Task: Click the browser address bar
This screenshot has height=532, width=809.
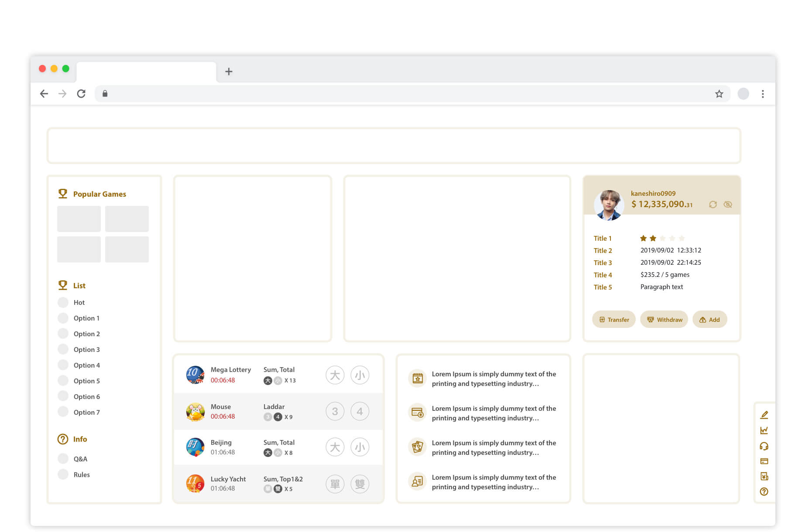Action: 412,94
